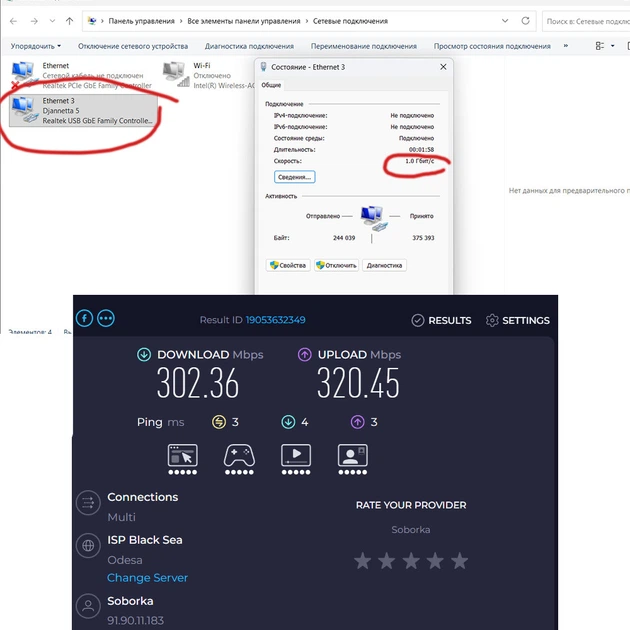Run Диагностика from status dialog
This screenshot has width=630, height=630.
pyautogui.click(x=384, y=265)
